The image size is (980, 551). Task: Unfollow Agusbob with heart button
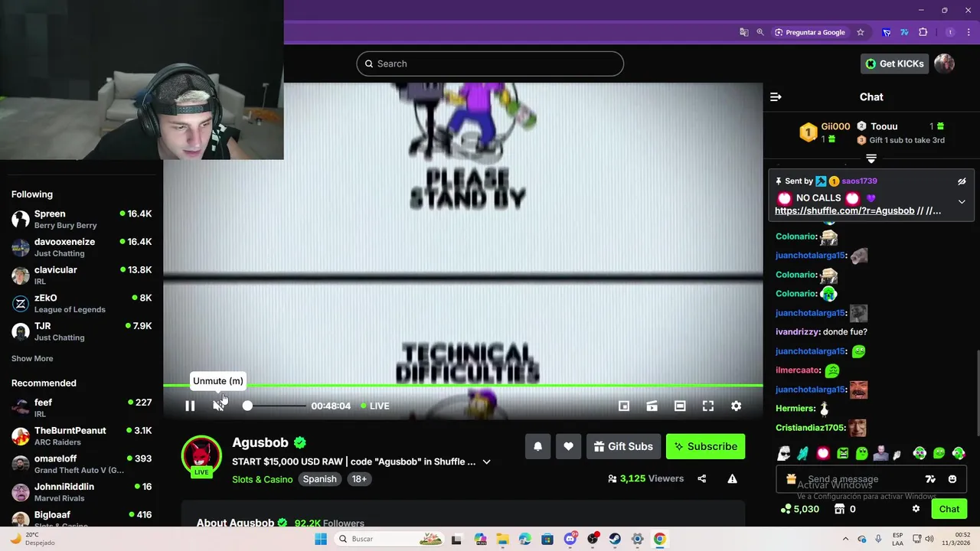(x=568, y=446)
